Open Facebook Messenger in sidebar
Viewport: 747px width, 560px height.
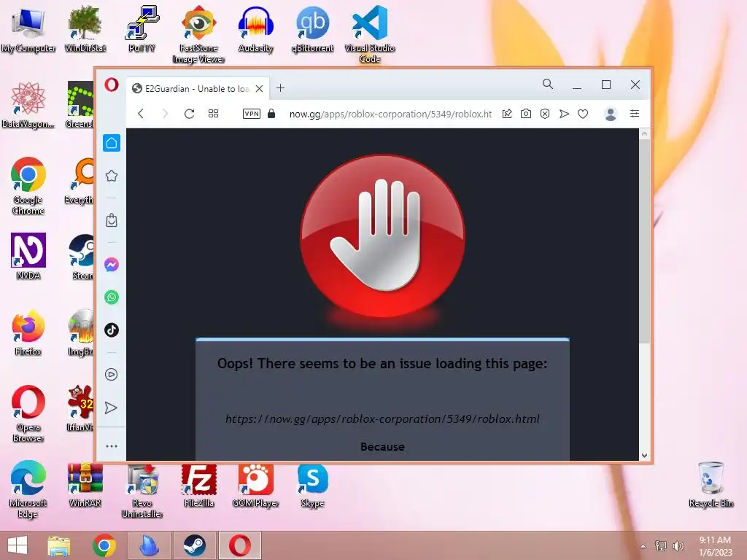point(112,264)
